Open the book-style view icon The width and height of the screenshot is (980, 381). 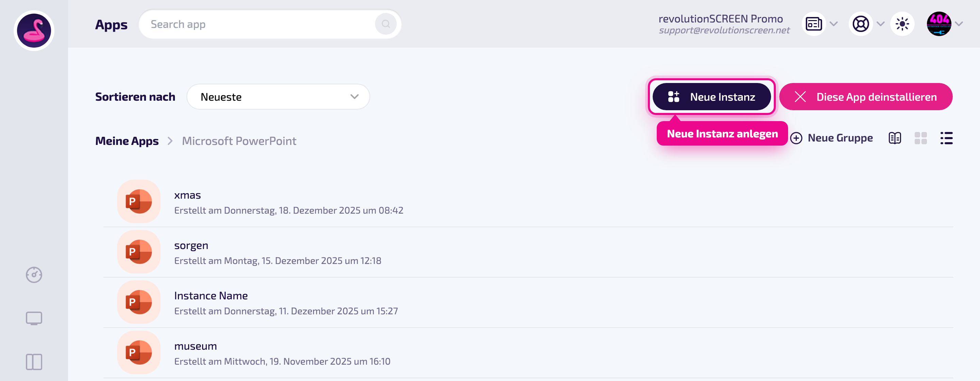click(x=895, y=138)
